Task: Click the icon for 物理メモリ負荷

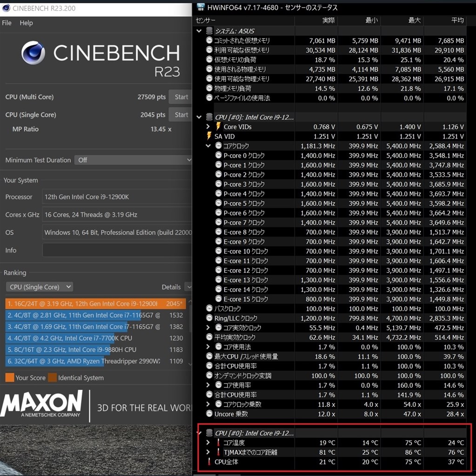Action: (209, 88)
